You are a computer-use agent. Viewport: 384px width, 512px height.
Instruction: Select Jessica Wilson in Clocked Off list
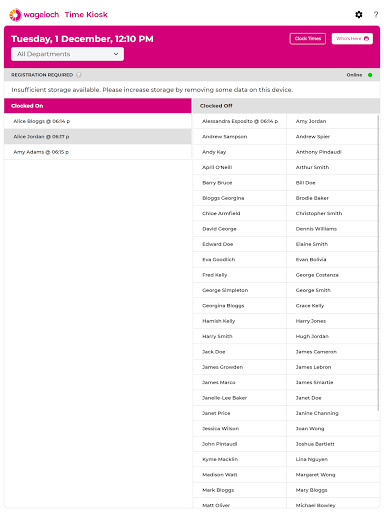240,429
